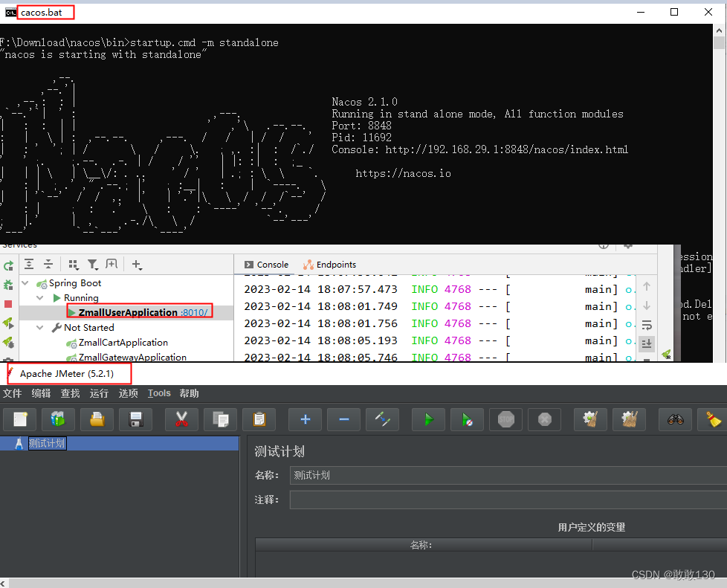The width and height of the screenshot is (727, 588).
Task: Open the :8010/ link next to ZmallUserApplication
Action: pos(194,312)
